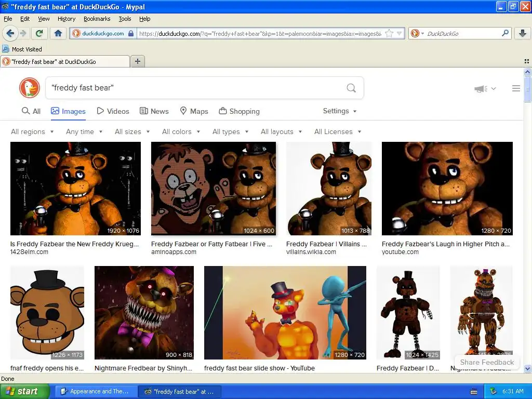Open the freddy fast bear slide show image
Viewport: 532px width, 399px height.
(x=285, y=312)
